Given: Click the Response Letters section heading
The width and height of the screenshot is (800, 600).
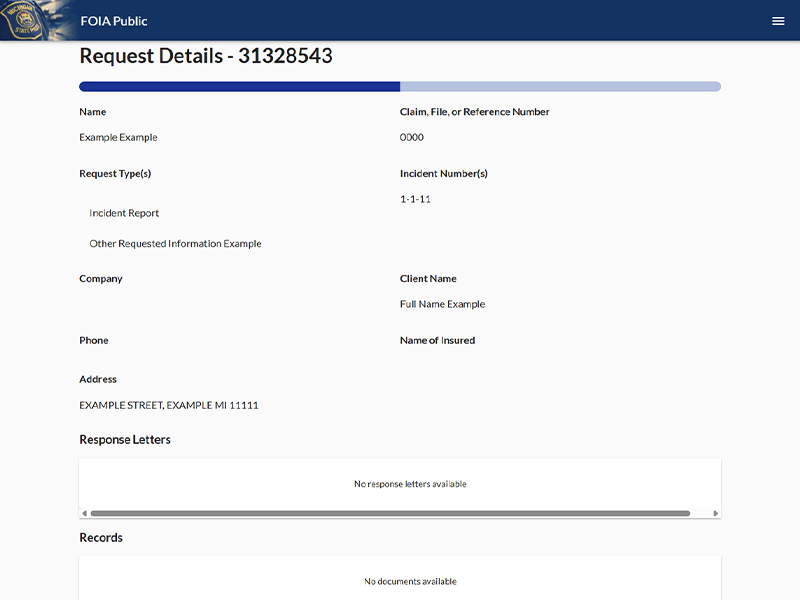Looking at the screenshot, I should click(125, 439).
